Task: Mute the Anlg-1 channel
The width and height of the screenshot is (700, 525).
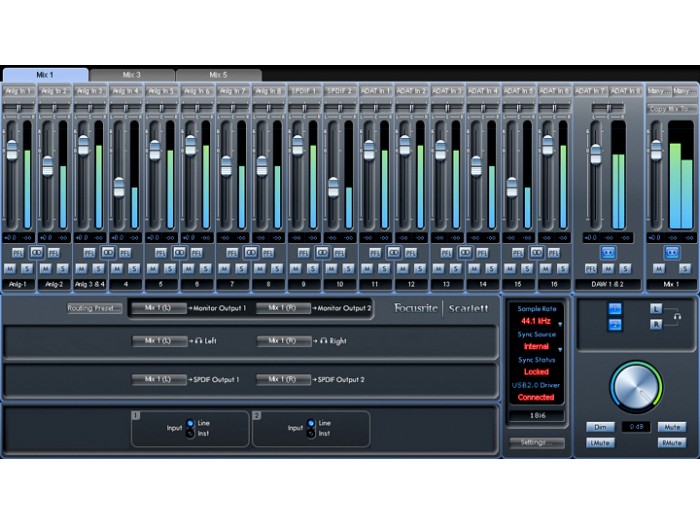Action: coord(10,269)
